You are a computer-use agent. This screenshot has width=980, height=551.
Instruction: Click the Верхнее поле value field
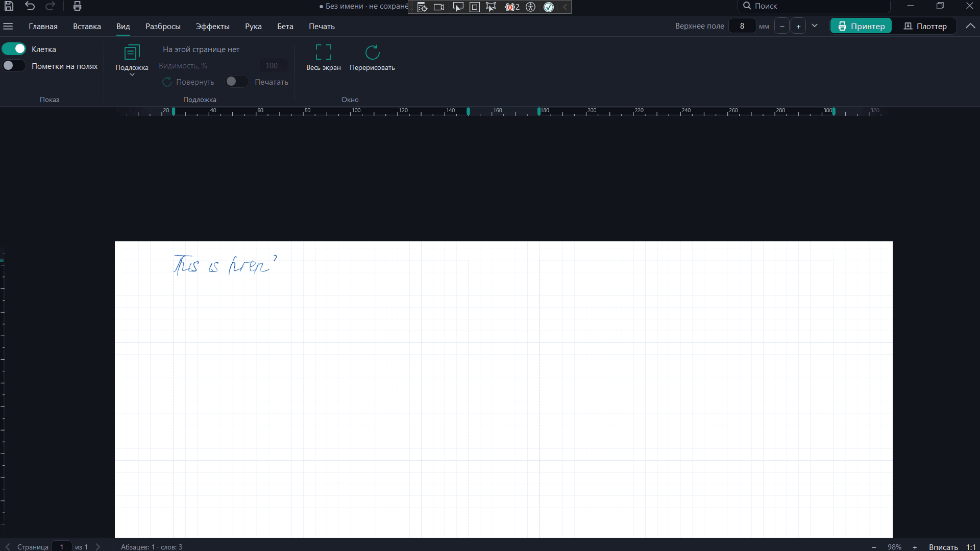click(742, 26)
